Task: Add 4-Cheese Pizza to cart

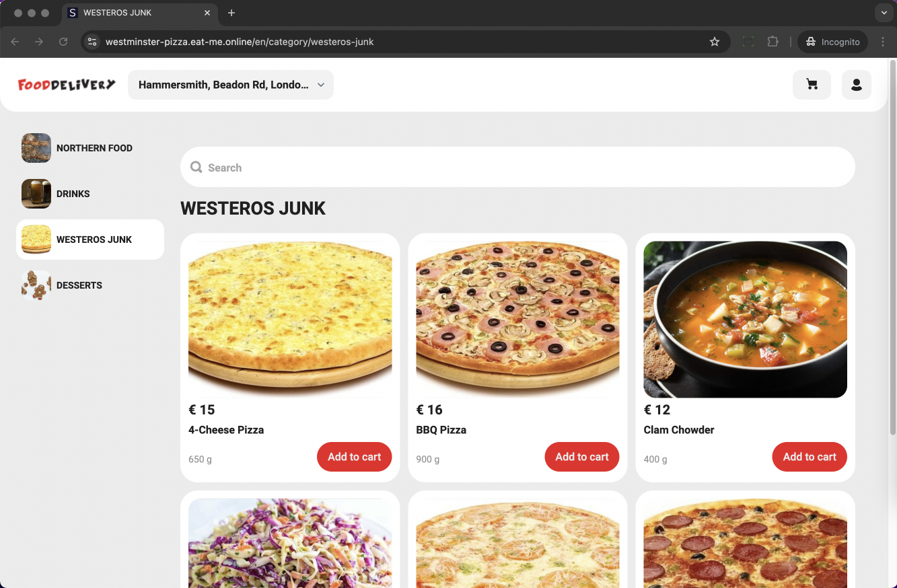Action: click(354, 457)
